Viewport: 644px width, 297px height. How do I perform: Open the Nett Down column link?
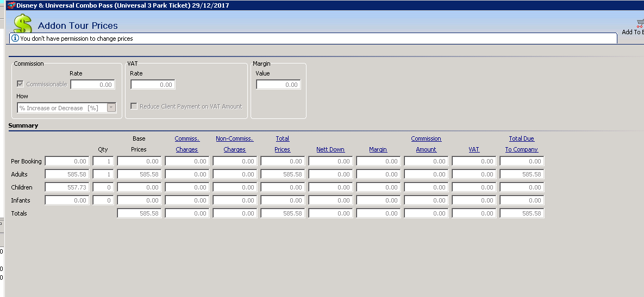coord(330,149)
